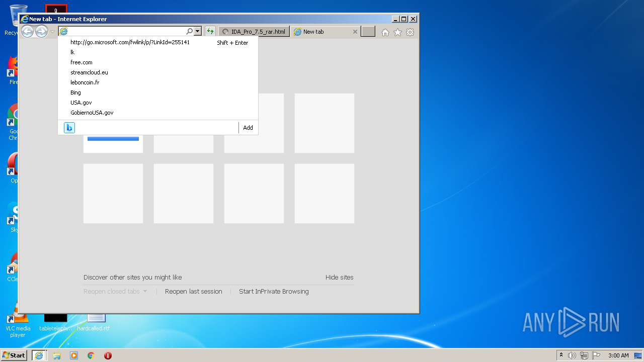Open the network tray icon
Screen dimensions: 644x362
click(x=584, y=355)
